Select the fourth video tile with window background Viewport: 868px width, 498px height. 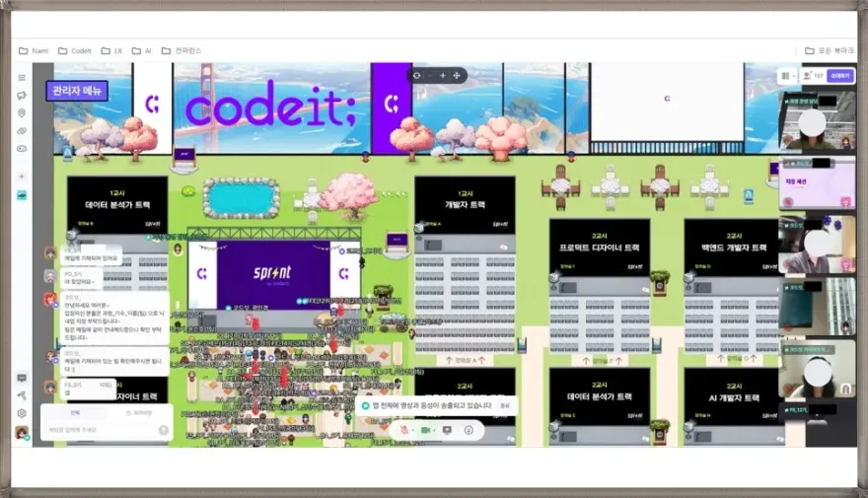pos(818,306)
